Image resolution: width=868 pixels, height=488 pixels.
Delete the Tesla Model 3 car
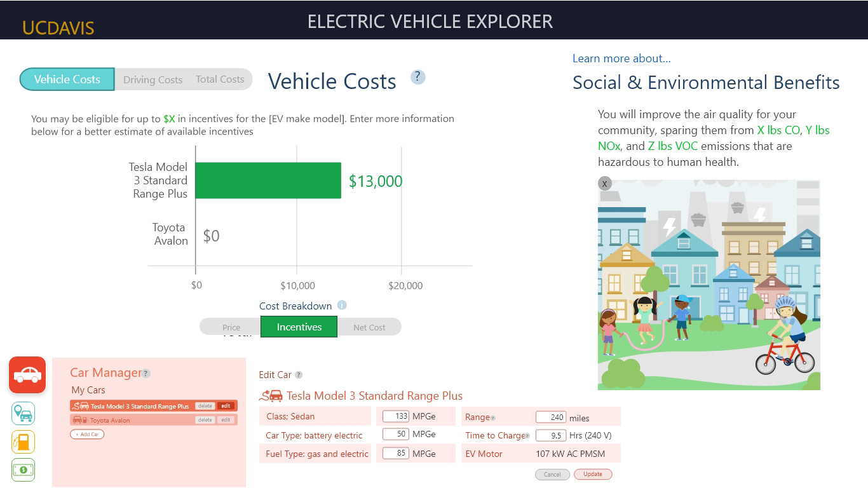coord(205,406)
